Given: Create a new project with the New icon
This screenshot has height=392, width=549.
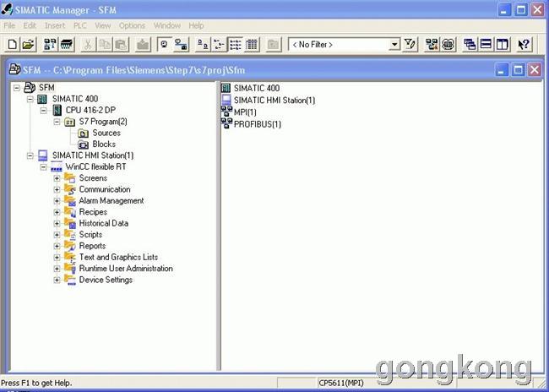Looking at the screenshot, I should (13, 45).
